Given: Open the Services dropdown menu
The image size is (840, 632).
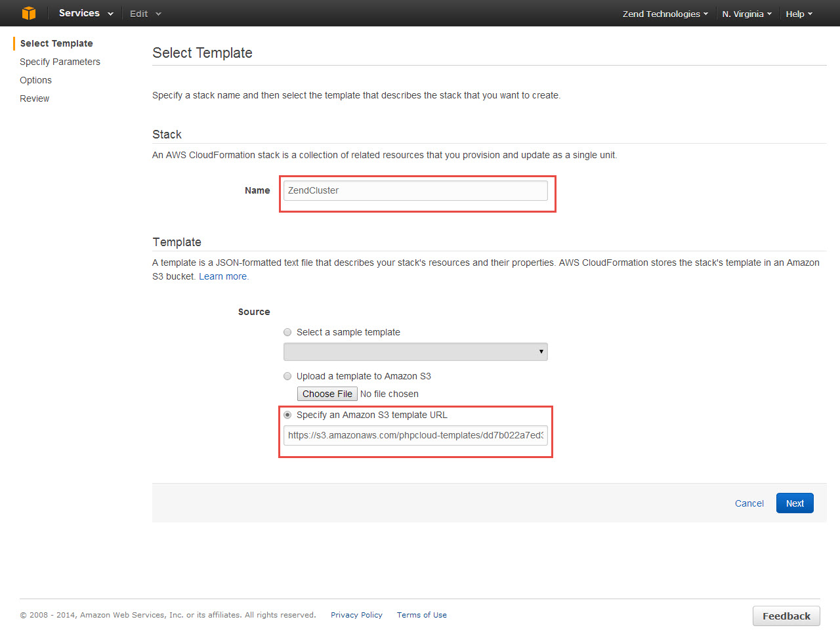Looking at the screenshot, I should 85,13.
